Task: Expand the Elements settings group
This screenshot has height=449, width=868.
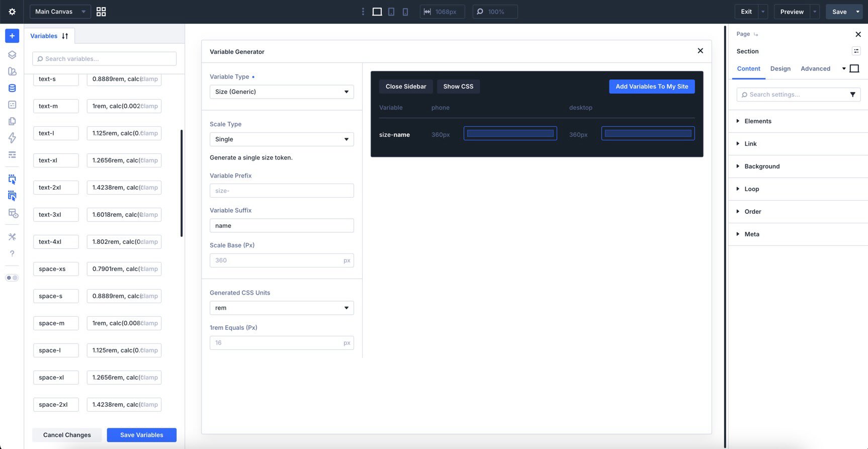Action: pos(799,121)
